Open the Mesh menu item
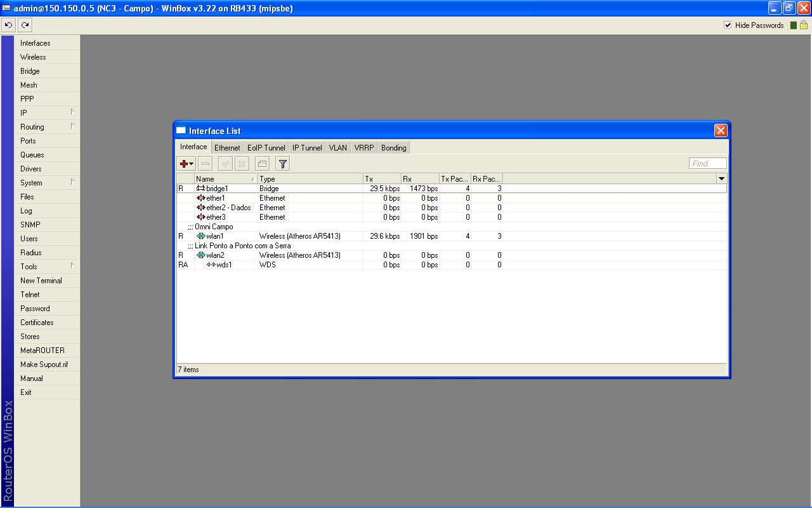 (x=48, y=85)
